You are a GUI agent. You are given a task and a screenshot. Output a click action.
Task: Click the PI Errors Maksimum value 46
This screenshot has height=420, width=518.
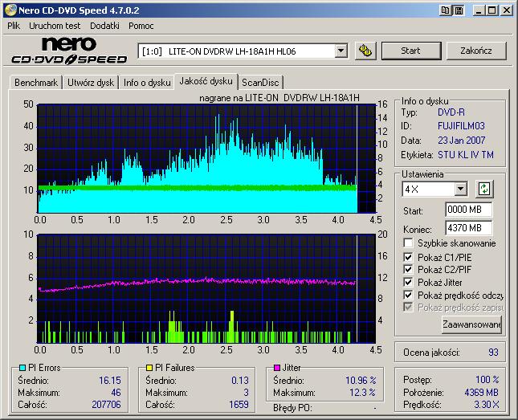(x=116, y=393)
